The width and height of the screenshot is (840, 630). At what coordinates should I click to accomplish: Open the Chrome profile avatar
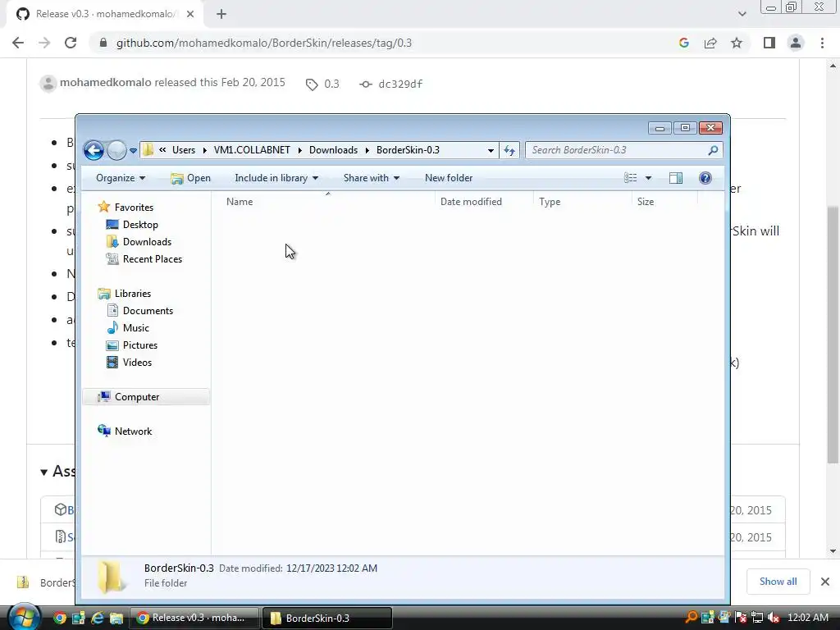tap(796, 43)
